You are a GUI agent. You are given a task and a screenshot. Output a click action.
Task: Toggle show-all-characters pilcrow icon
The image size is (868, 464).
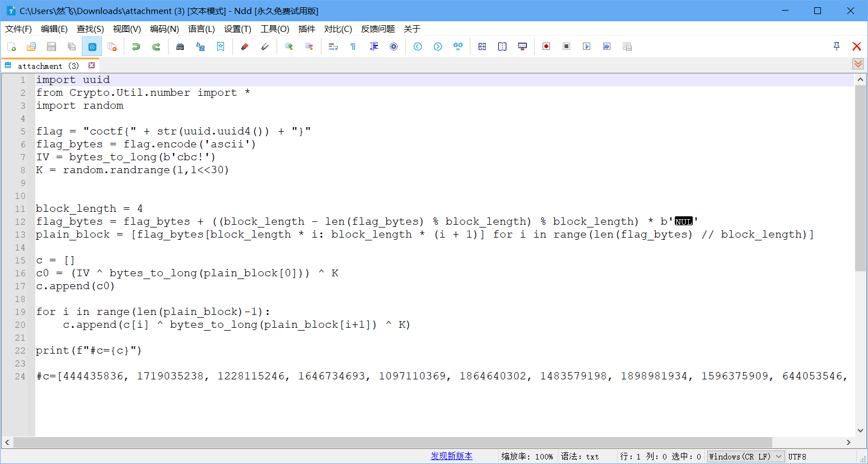(x=353, y=47)
